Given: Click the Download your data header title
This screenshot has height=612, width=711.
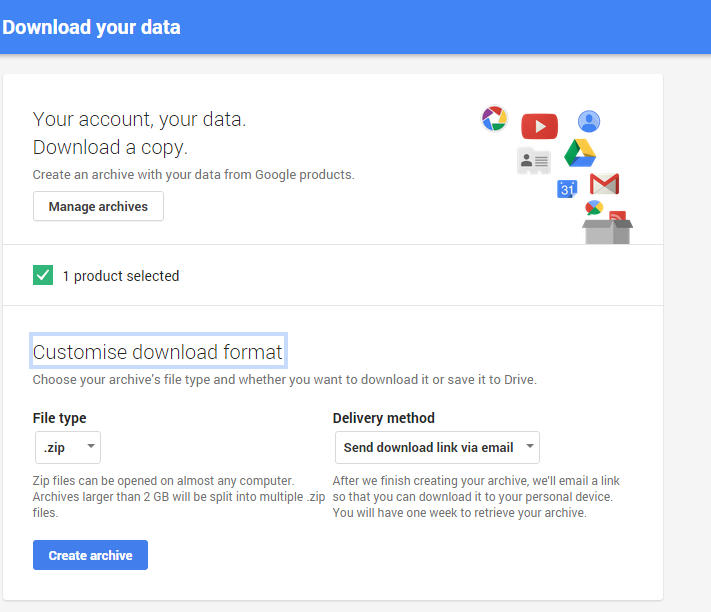Looking at the screenshot, I should [x=92, y=27].
